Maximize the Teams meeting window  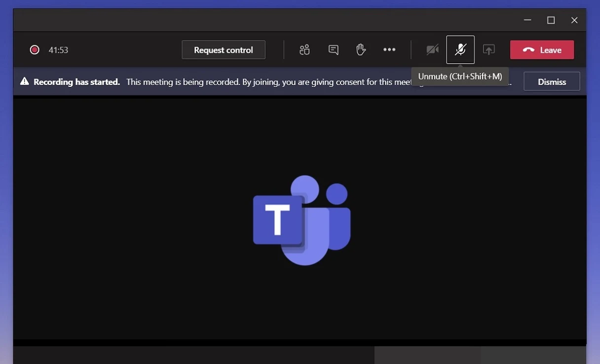click(551, 20)
